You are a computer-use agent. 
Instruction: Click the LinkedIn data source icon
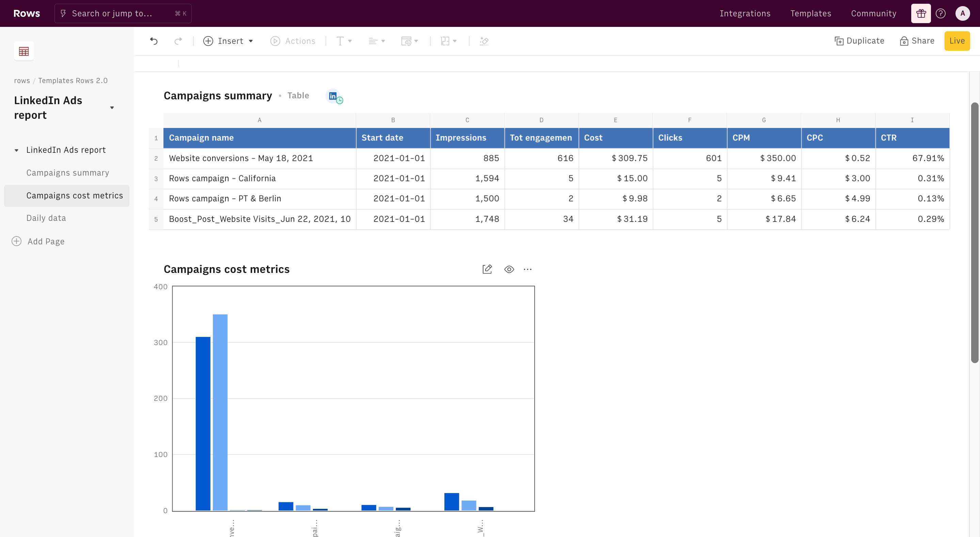[333, 96]
